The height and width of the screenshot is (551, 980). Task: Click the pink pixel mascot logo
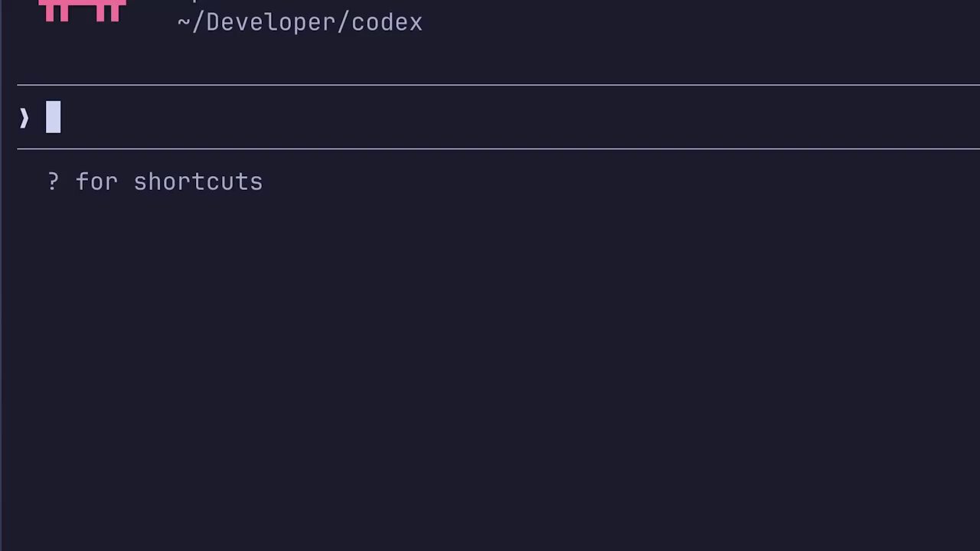click(x=83, y=10)
